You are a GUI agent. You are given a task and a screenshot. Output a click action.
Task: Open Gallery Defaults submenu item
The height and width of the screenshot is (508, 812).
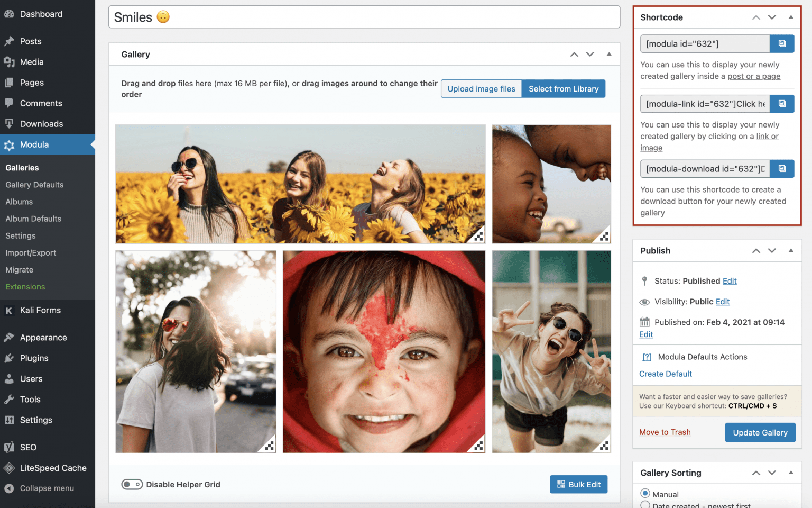34,185
